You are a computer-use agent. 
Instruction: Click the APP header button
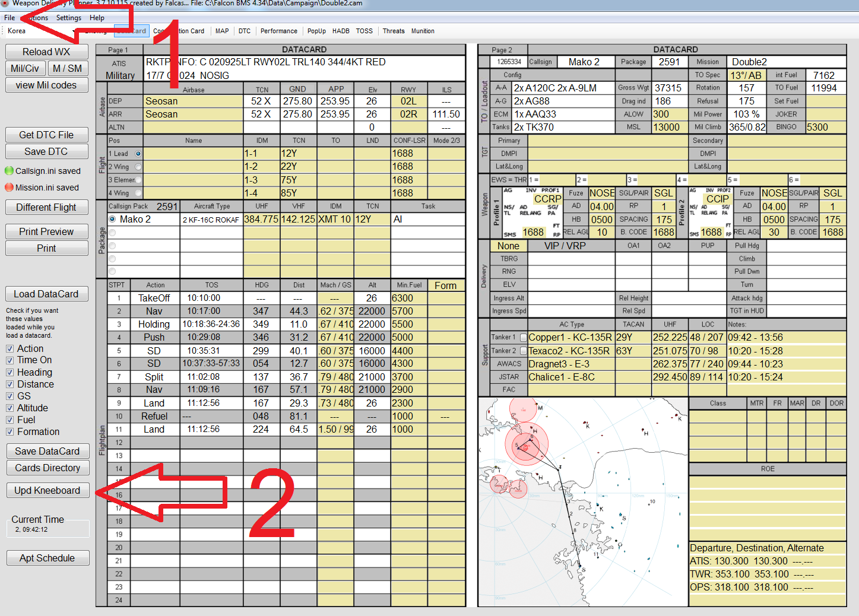click(x=336, y=89)
